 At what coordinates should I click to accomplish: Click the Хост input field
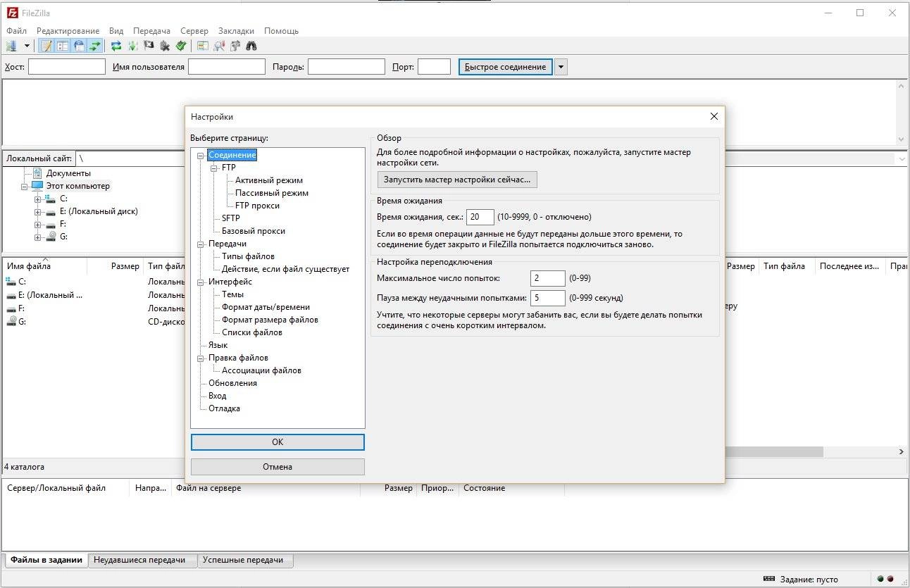[x=66, y=67]
